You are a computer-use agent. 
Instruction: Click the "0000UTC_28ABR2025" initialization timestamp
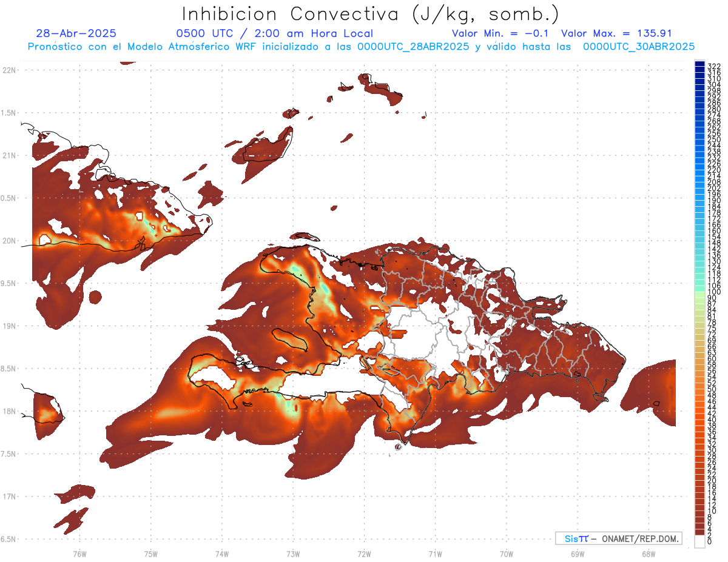[x=413, y=47]
